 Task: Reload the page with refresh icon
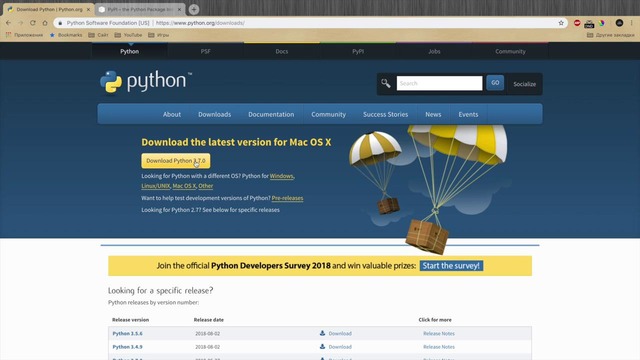33,23
